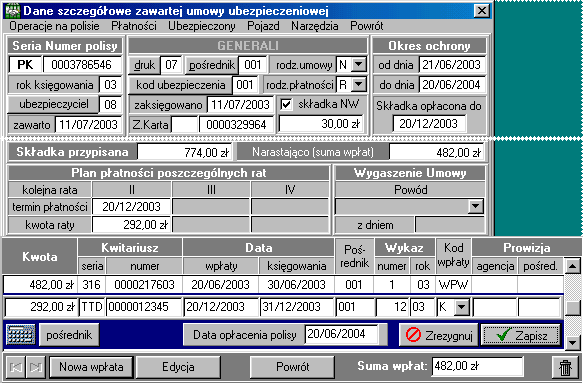Open the Operacje na polisie menu
The image size is (583, 383).
(x=54, y=26)
